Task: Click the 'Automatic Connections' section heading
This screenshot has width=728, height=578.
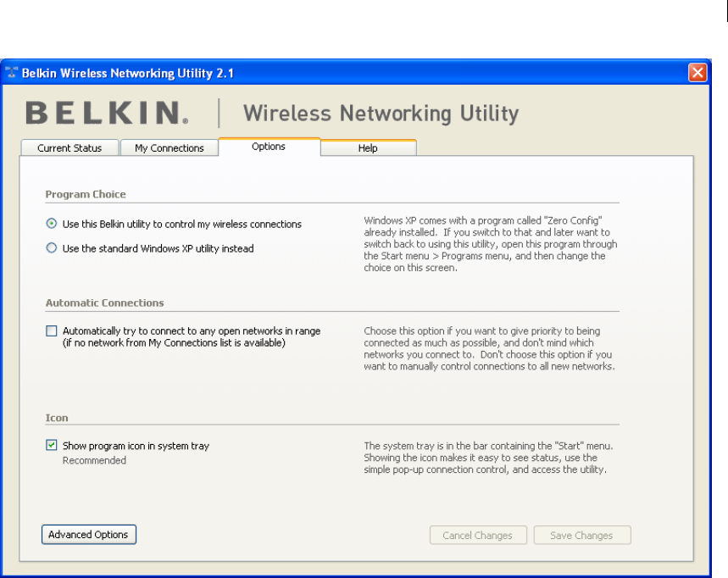Action: [x=104, y=303]
